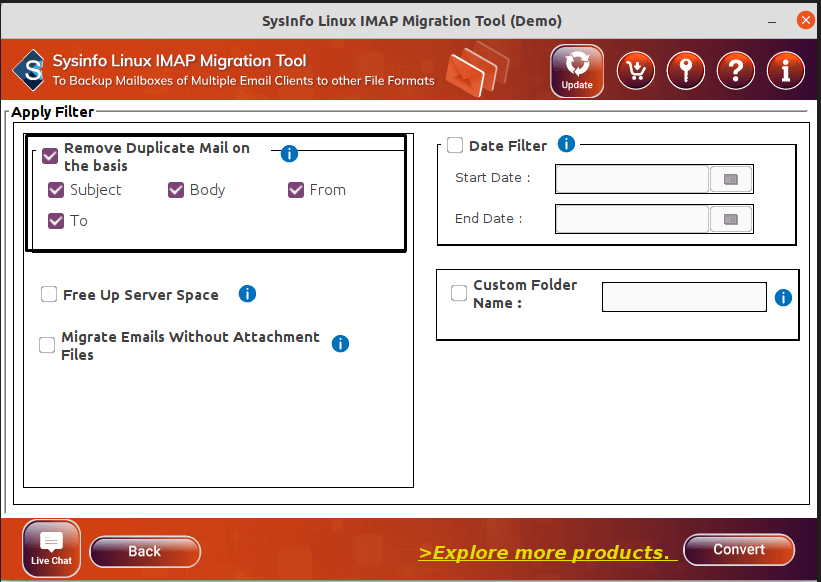The image size is (821, 582).
Task: Uncheck the Body checkbox
Action: click(x=176, y=190)
